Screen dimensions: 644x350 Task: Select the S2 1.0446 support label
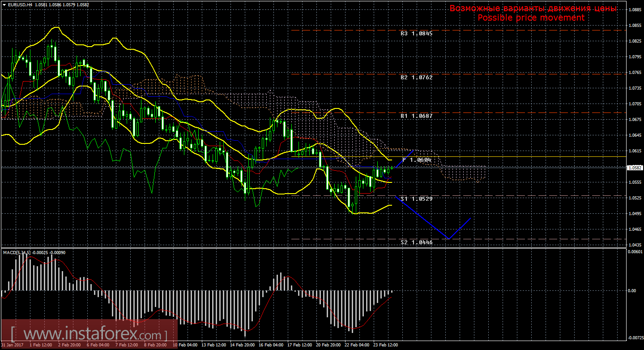point(416,242)
